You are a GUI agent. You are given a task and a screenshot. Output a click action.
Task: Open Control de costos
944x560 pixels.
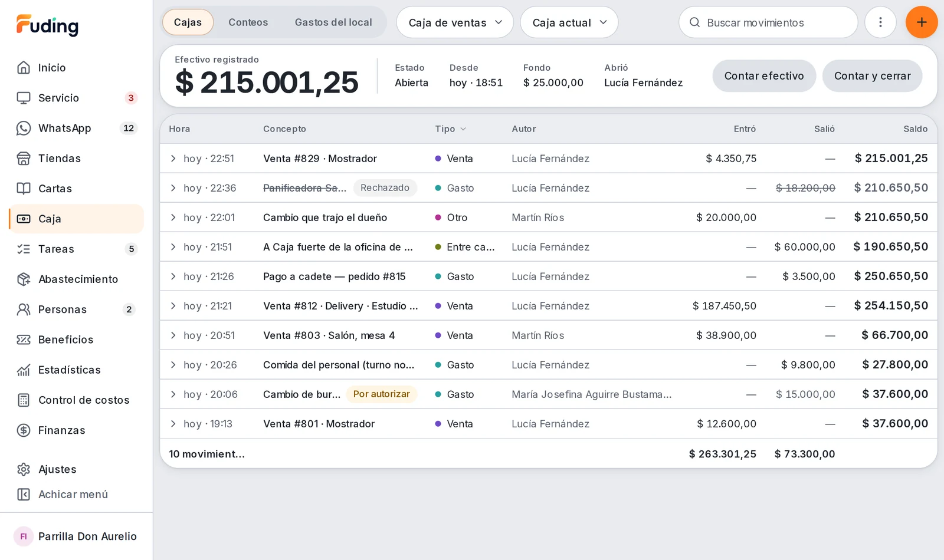tap(77, 400)
